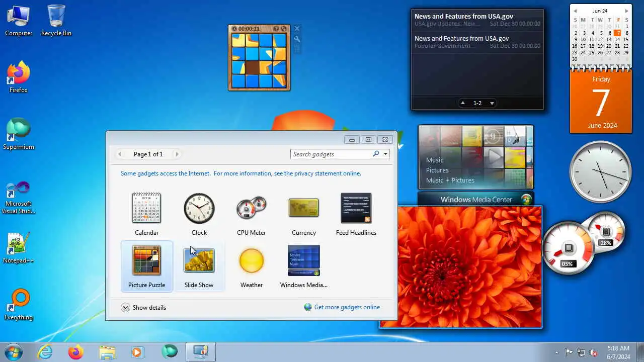
Task: Launch Internet Explorer from the taskbar
Action: pyautogui.click(x=45, y=352)
